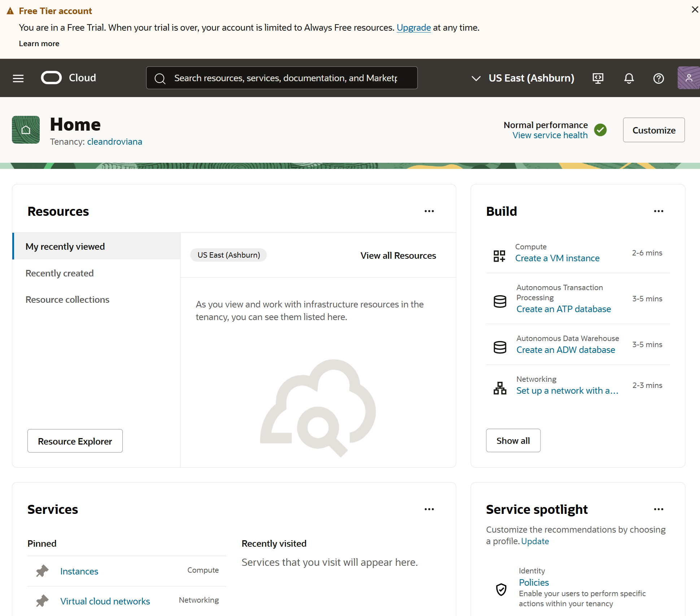Open the Services panel options menu
Viewport: 700px width, 616px height.
[x=429, y=510]
